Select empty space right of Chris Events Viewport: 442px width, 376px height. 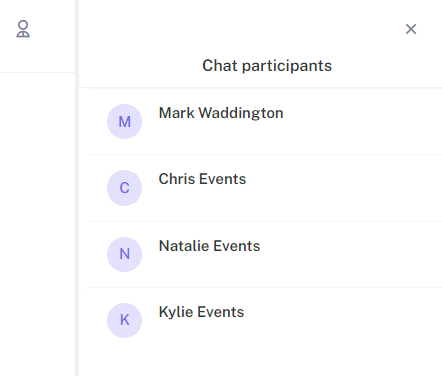[344, 188]
